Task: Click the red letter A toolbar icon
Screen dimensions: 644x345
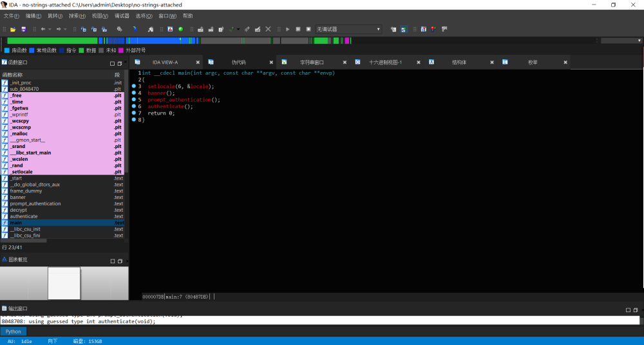Action: coord(170,29)
